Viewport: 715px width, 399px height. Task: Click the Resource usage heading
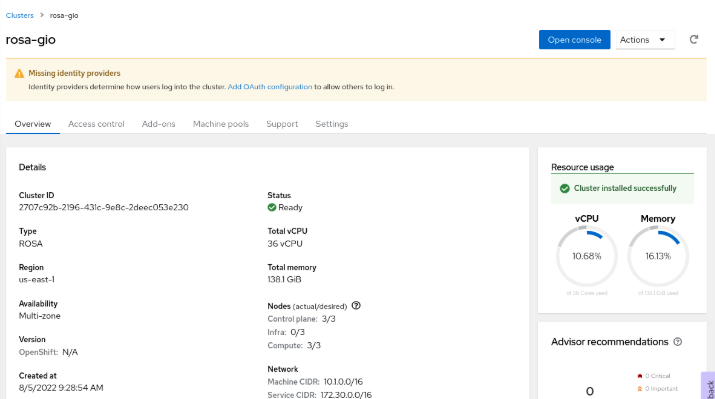pyautogui.click(x=582, y=167)
